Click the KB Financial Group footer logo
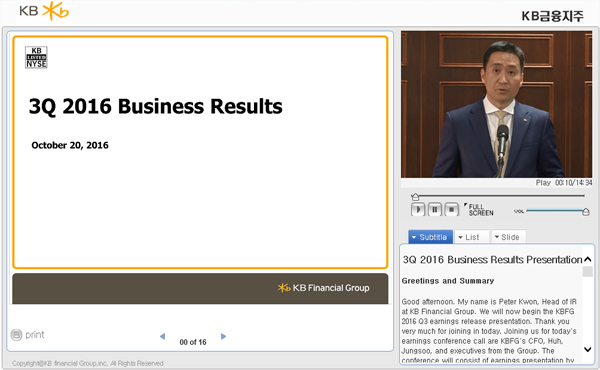Screen dimensions: 600x370 (324, 288)
